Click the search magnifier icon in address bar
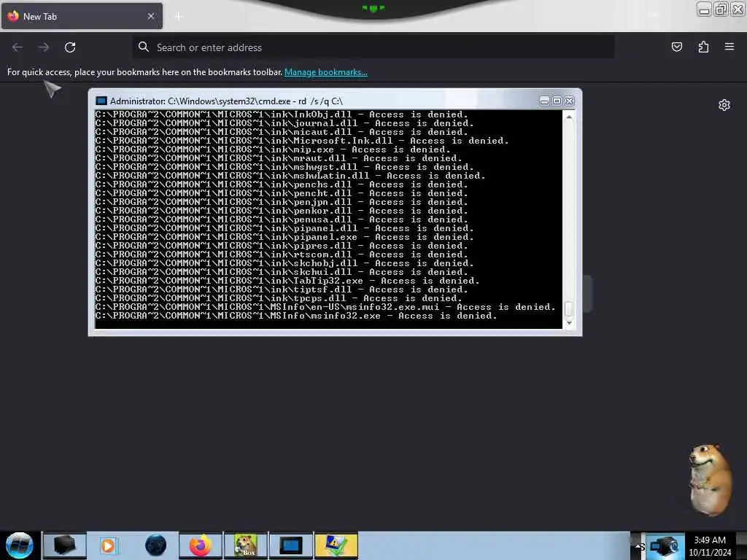 click(x=144, y=47)
